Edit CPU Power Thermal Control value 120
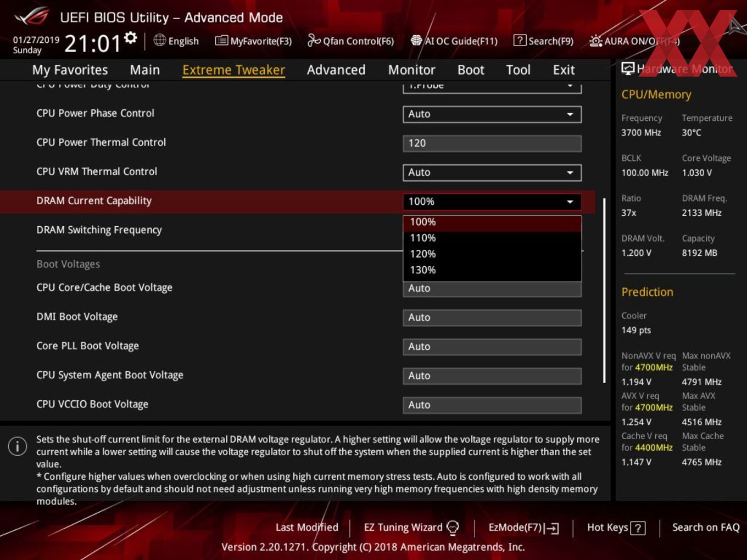This screenshot has width=747, height=560. point(492,143)
